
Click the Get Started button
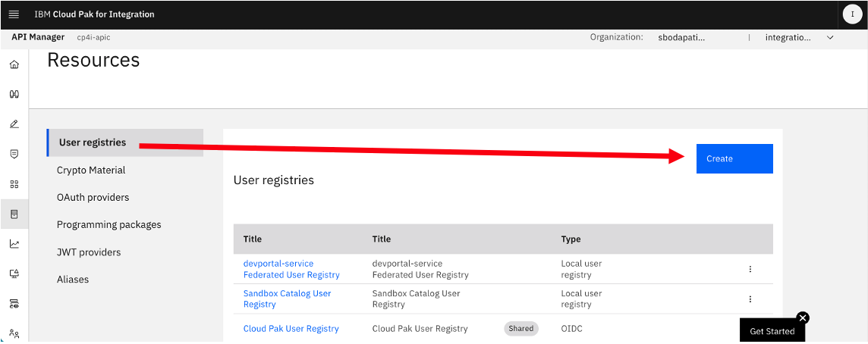pos(772,331)
